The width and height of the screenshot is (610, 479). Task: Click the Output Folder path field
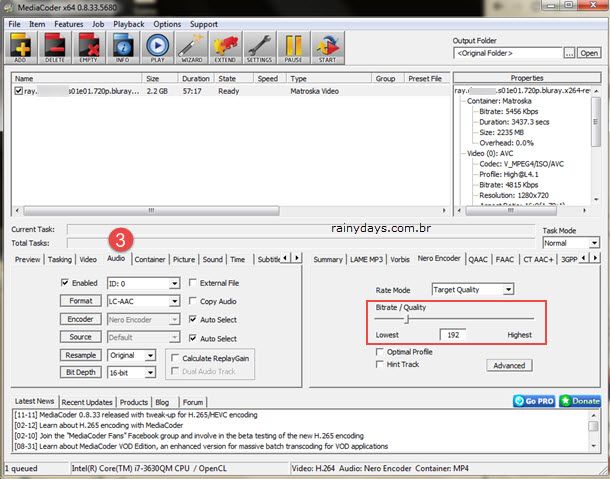point(508,53)
